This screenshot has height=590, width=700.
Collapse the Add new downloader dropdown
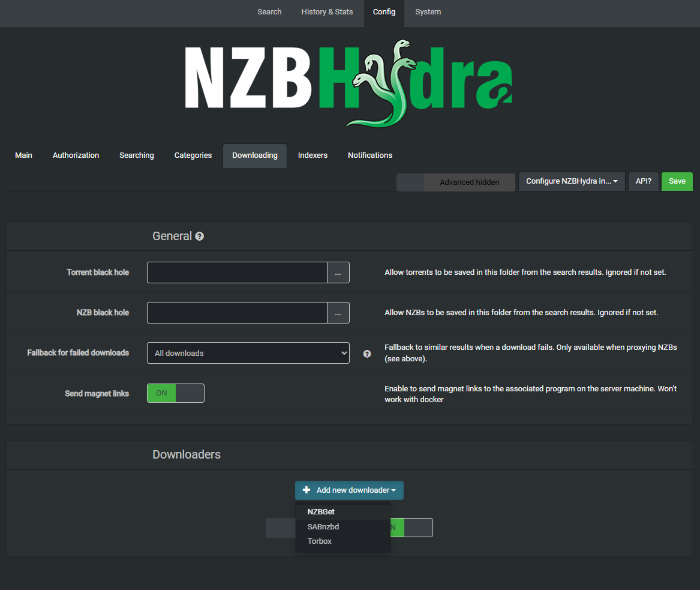point(349,490)
